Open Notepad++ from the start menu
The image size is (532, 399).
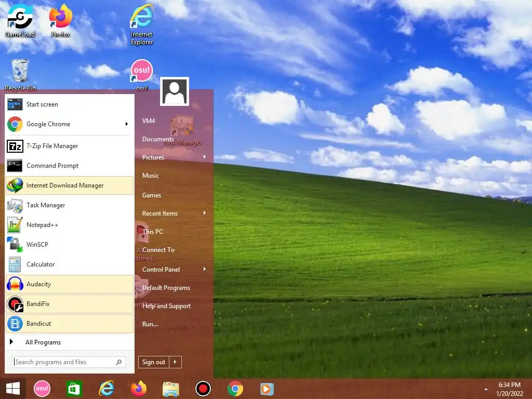pos(70,225)
